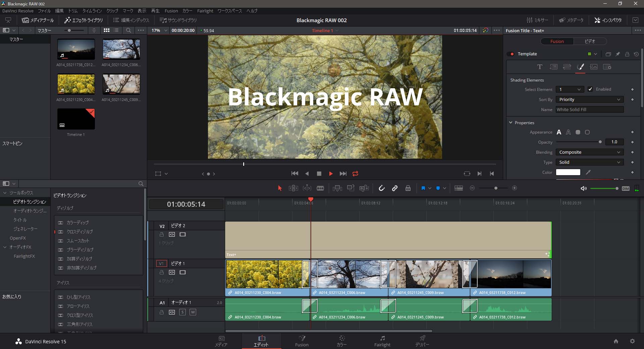This screenshot has width=644, height=349.
Task: Switch to Fusion tab in Inspector
Action: 557,41
